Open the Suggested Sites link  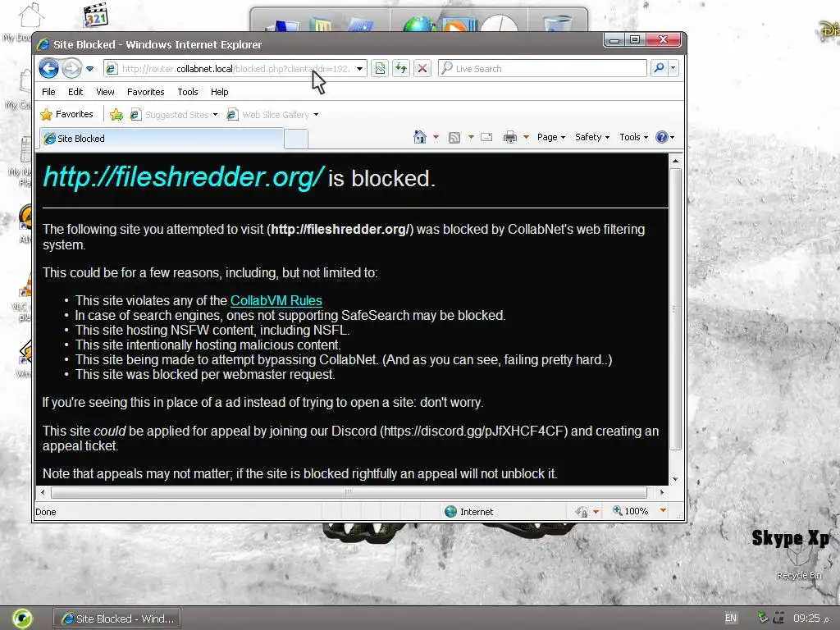tap(174, 115)
